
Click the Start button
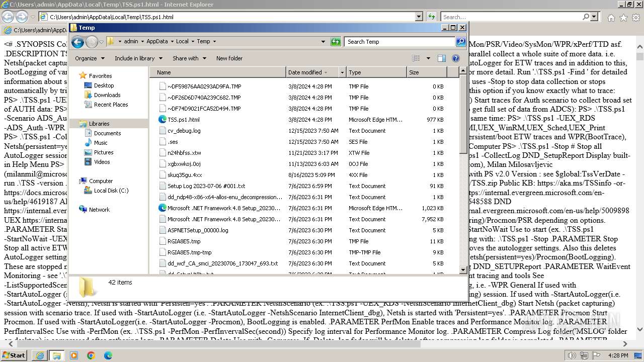[14, 355]
